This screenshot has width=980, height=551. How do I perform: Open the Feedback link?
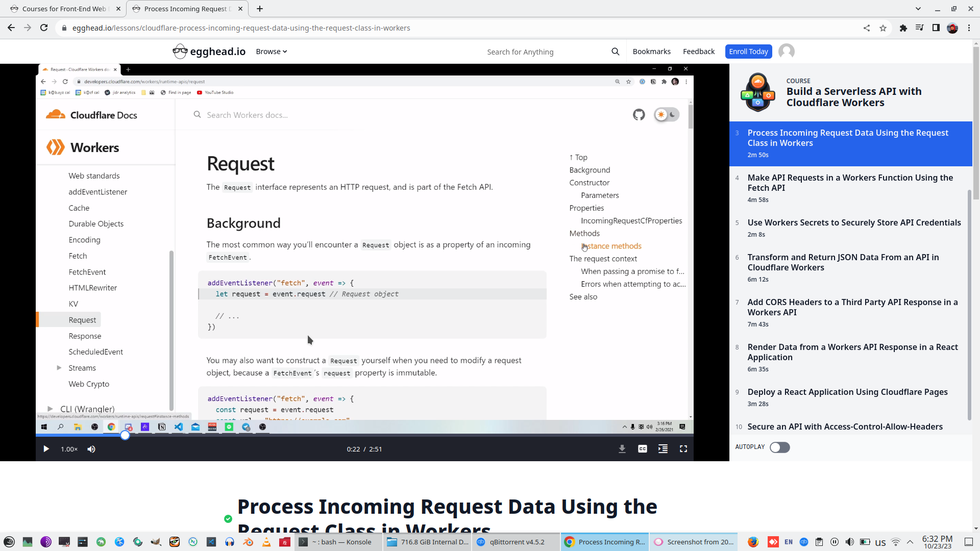coord(699,52)
